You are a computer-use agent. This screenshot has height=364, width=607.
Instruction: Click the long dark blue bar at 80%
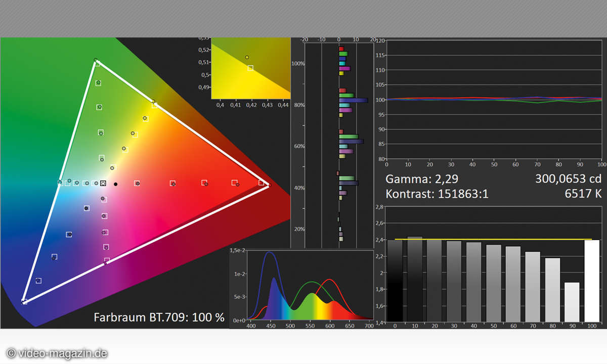353,101
